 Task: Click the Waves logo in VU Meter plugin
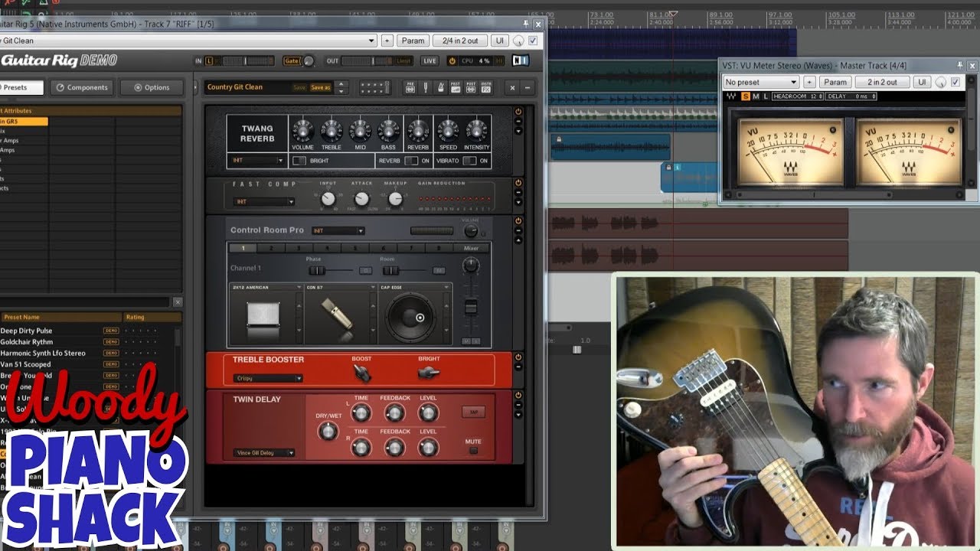(x=731, y=96)
